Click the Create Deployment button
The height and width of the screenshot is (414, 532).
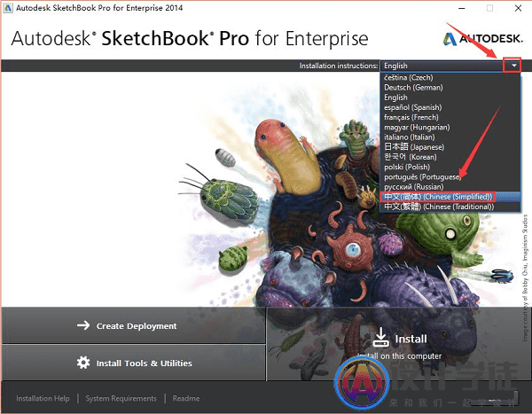133,325
